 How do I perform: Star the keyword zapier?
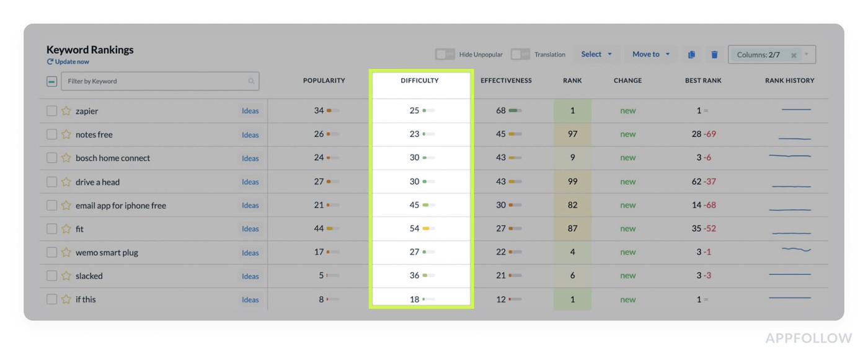tap(67, 110)
